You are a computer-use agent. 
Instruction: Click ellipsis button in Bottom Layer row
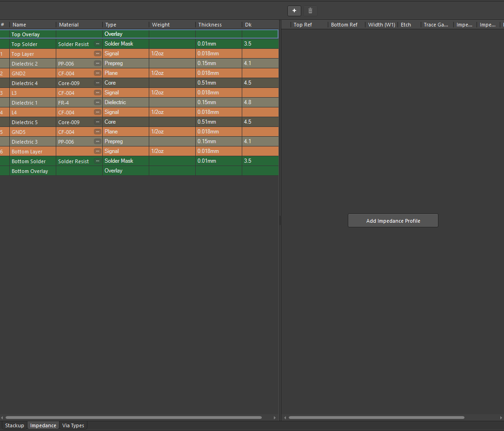point(98,151)
